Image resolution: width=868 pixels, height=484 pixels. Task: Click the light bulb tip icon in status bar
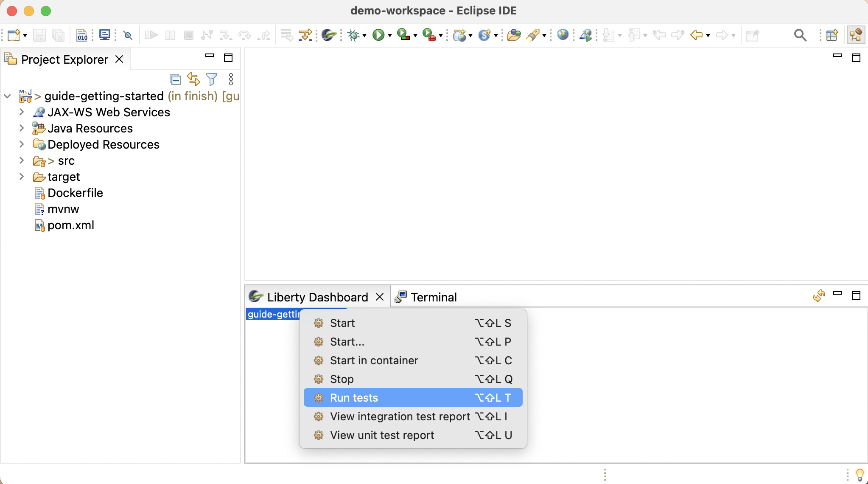[x=860, y=475]
